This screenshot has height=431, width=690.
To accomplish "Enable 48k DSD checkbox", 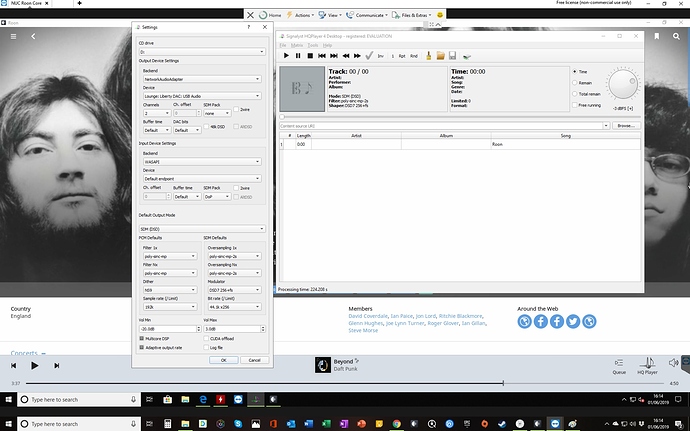I will 207,126.
